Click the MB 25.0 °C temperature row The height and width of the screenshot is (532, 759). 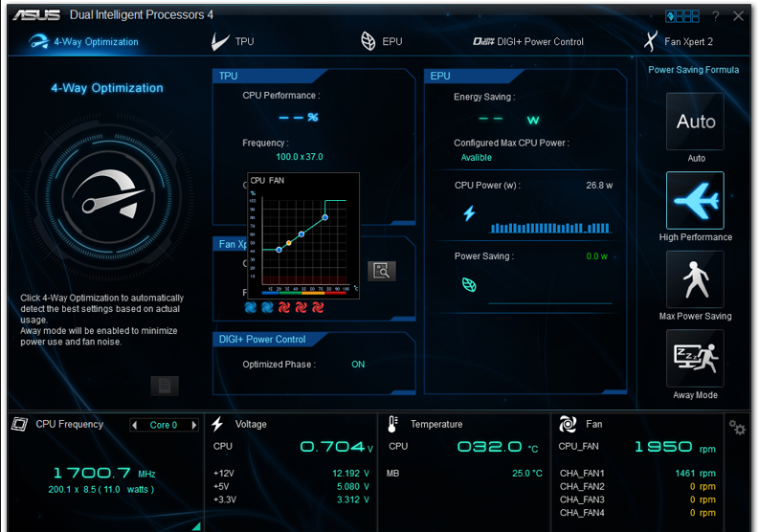click(464, 473)
